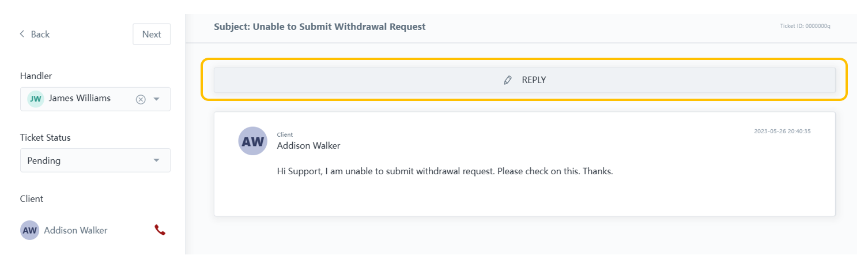Click the back chevron arrow icon
This screenshot has width=868, height=255.
pos(22,34)
